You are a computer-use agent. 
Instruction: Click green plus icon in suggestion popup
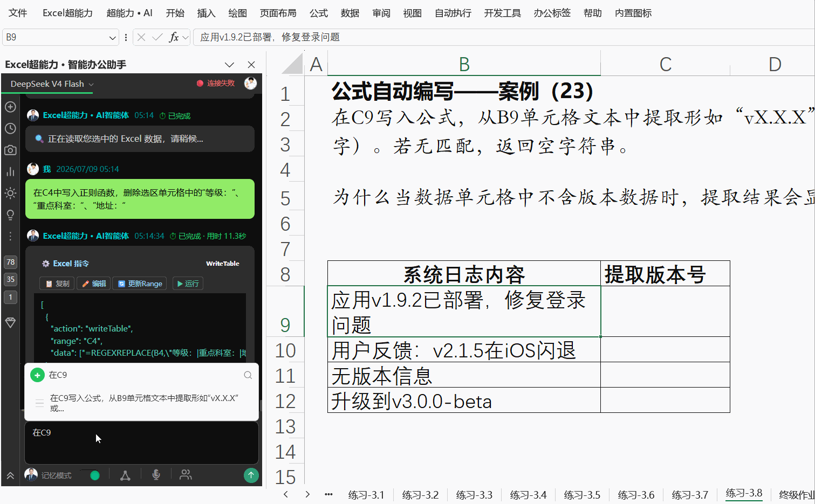(x=37, y=375)
